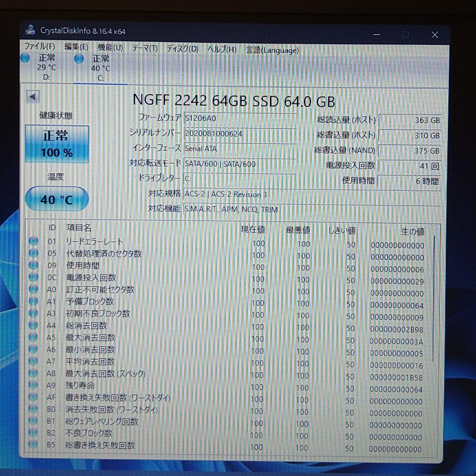476x476 pixels.
Task: Click status icon for row A5 最大消去回数
Action: tap(33, 337)
